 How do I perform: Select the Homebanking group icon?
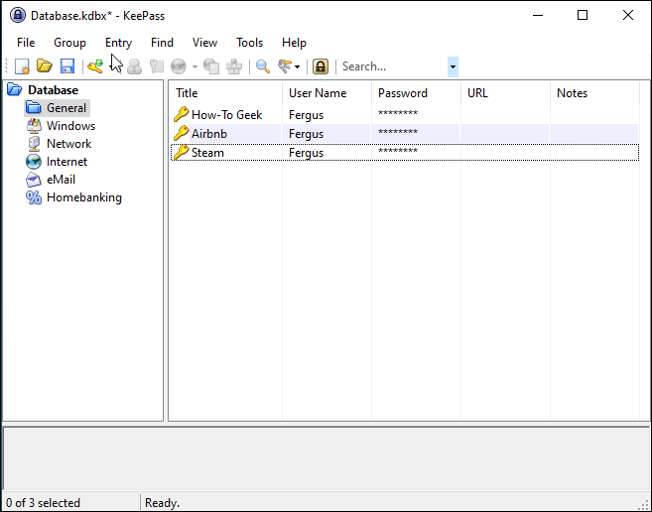(34, 198)
